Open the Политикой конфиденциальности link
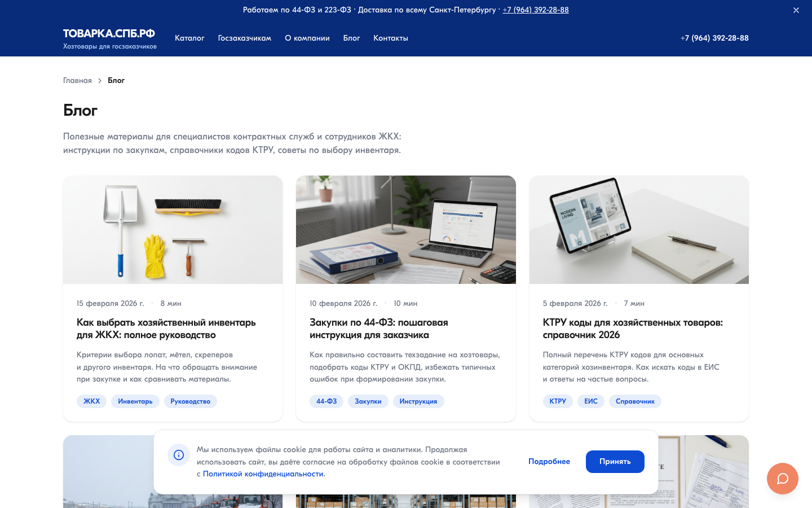812x508 pixels. pyautogui.click(x=263, y=474)
